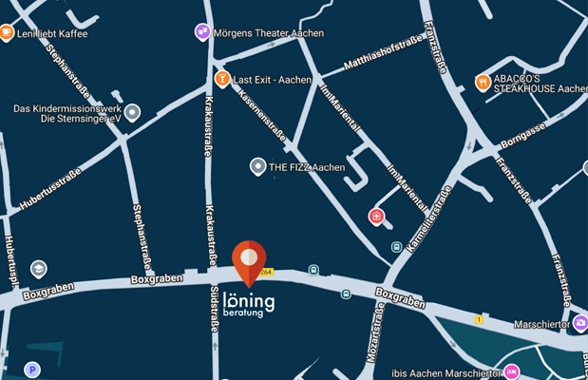Click THE FIZZ Aachen grey pin marker
Screen dimensions: 588x380
(x=257, y=166)
